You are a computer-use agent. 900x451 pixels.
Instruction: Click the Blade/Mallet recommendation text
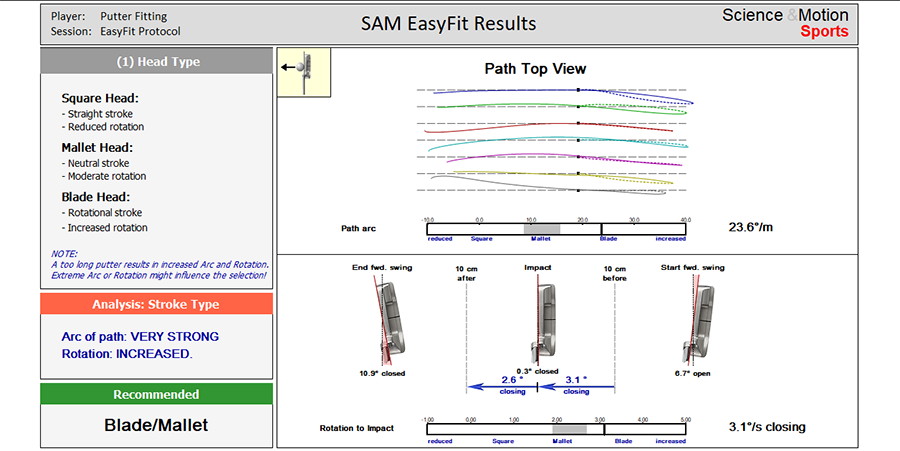[156, 425]
